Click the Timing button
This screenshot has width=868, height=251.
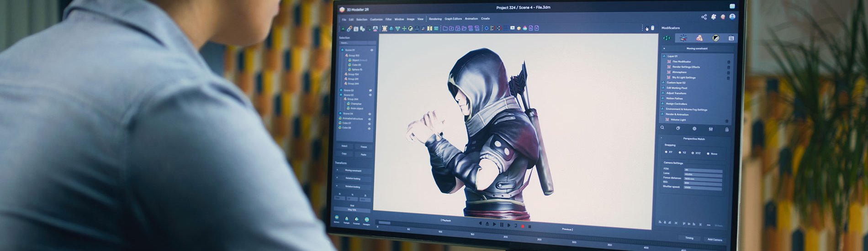[x=689, y=238]
